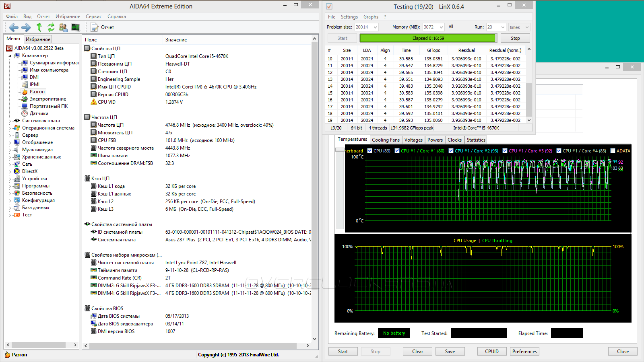Image resolution: width=644 pixels, height=362 pixels.
Task: Click the horizontal scrollbar under the AIDA64 details list
Action: [193, 346]
